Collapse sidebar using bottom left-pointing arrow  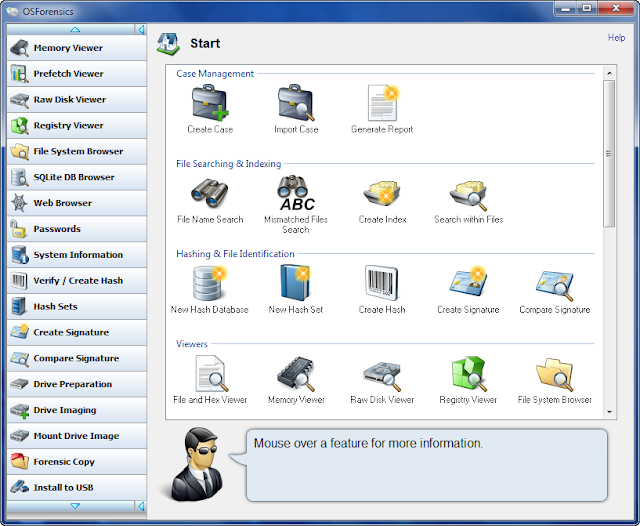pyautogui.click(x=141, y=506)
